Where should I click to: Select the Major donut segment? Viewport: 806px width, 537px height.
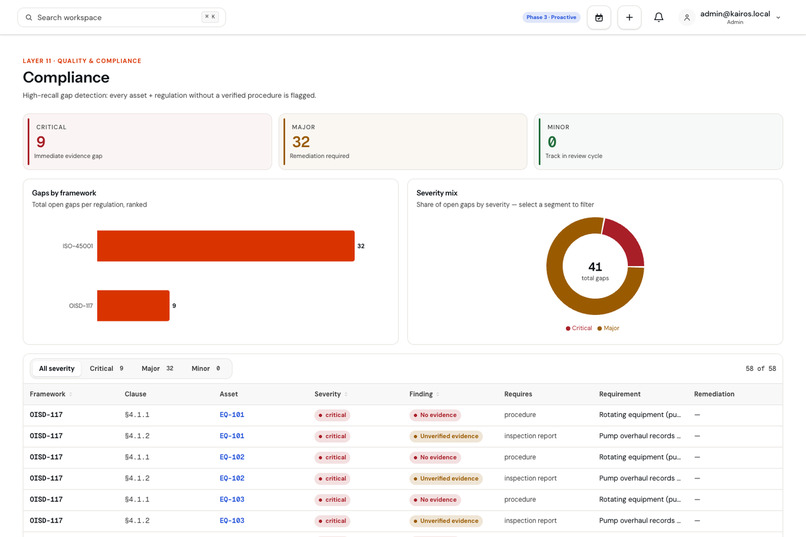568,288
